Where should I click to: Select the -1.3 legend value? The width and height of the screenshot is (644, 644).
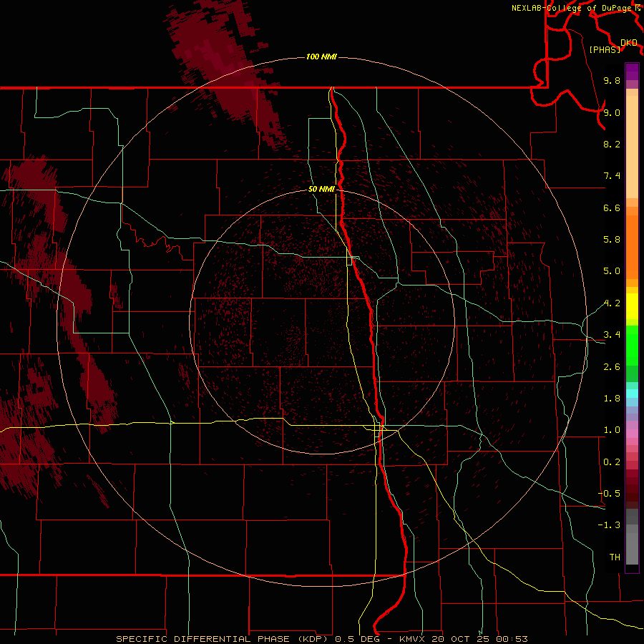(x=609, y=525)
